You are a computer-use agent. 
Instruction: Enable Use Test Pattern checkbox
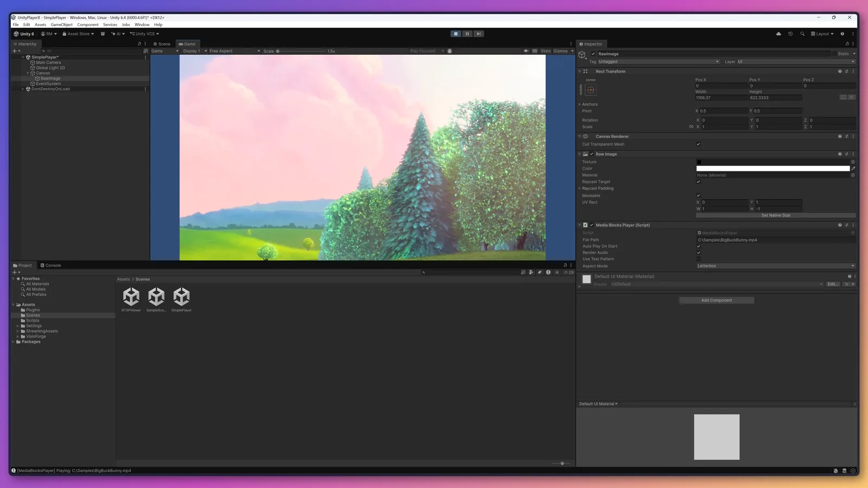pyautogui.click(x=698, y=259)
